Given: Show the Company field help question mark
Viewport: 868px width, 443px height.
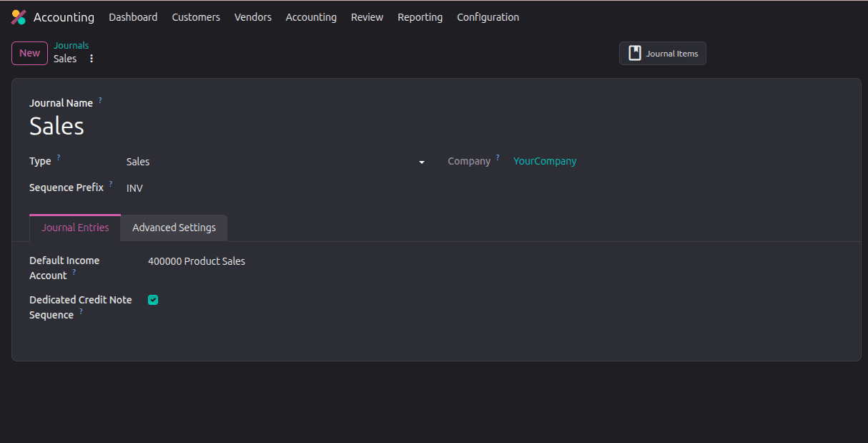Looking at the screenshot, I should [498, 157].
